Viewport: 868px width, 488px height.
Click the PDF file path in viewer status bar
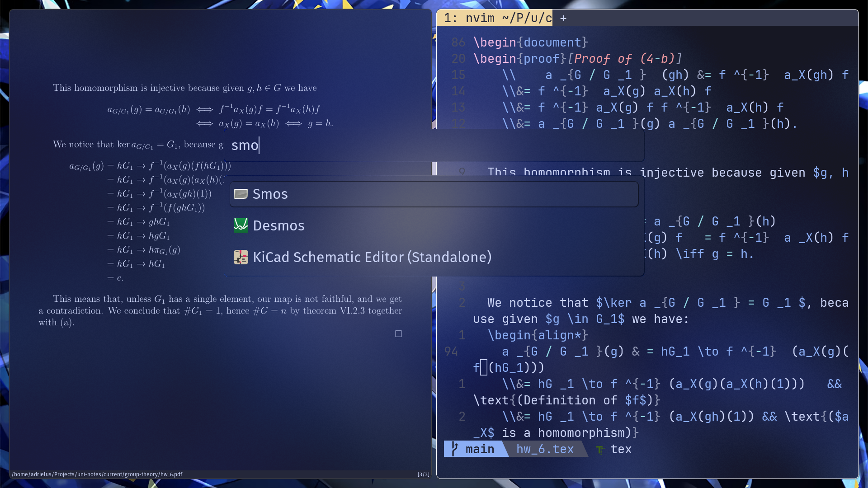[97, 474]
